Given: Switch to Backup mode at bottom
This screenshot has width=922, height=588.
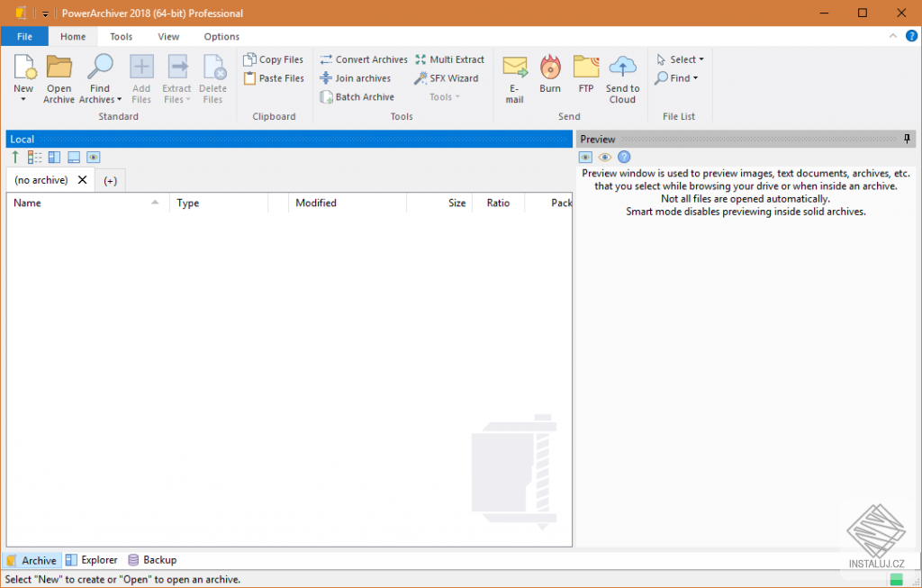Looking at the screenshot, I should 152,560.
